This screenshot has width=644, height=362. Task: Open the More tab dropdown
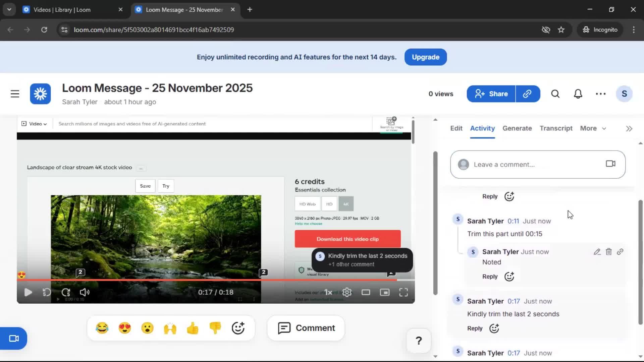[593, 128]
